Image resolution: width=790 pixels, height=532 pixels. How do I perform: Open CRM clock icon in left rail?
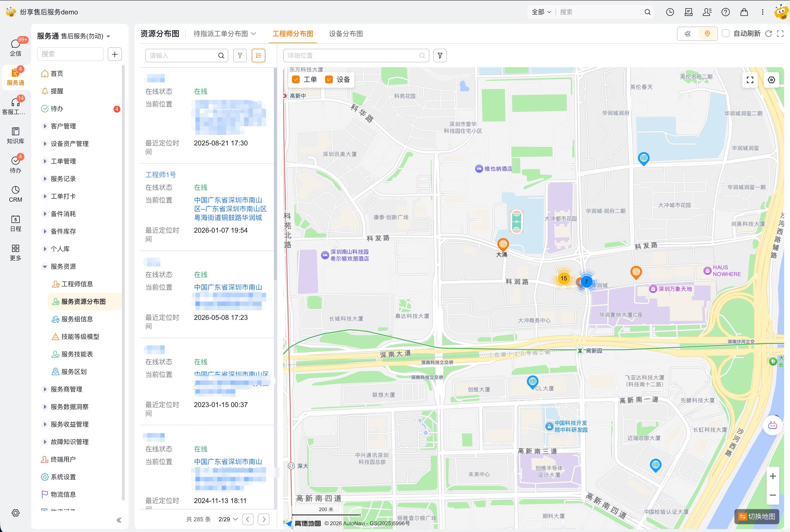pos(16,194)
